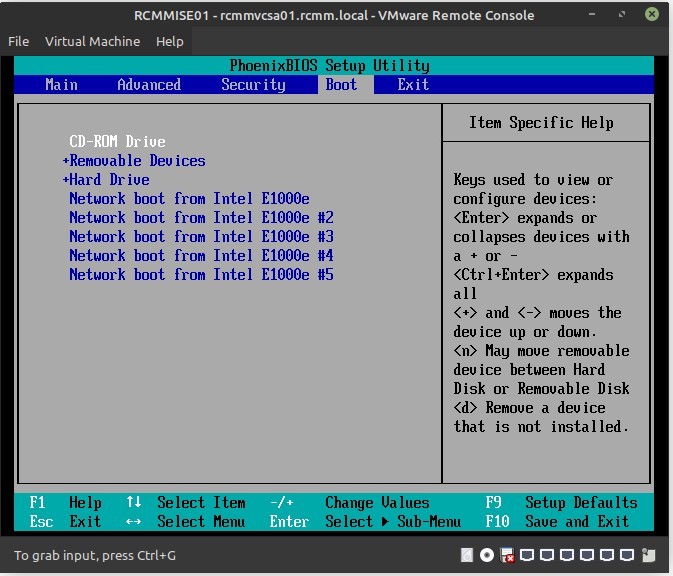Expand the Hard Drive boot group
This screenshot has height=576, width=673.
point(106,179)
